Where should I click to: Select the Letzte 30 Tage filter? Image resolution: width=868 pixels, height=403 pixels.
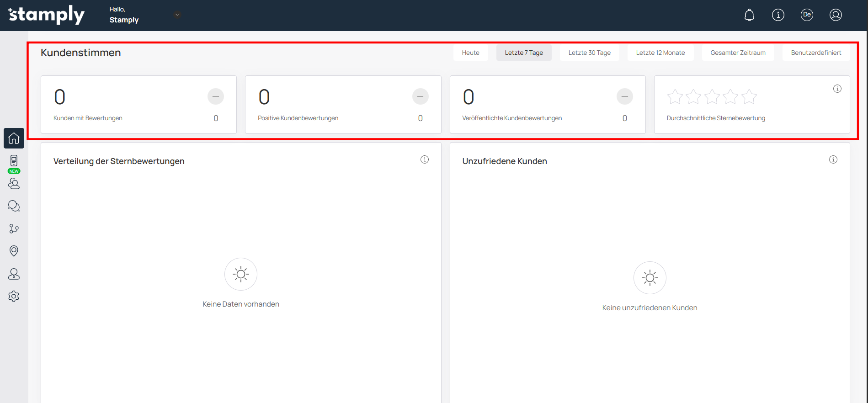589,53
